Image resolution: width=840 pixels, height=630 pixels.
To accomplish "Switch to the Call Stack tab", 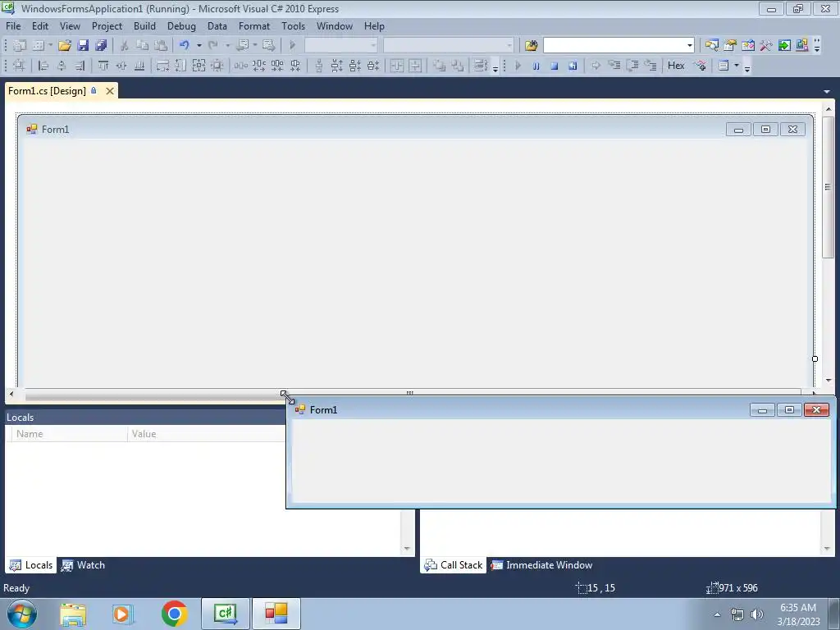I will [x=453, y=565].
